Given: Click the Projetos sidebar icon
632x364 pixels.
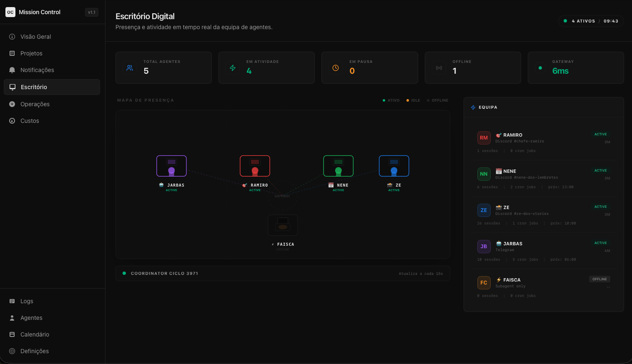Looking at the screenshot, I should tap(12, 53).
